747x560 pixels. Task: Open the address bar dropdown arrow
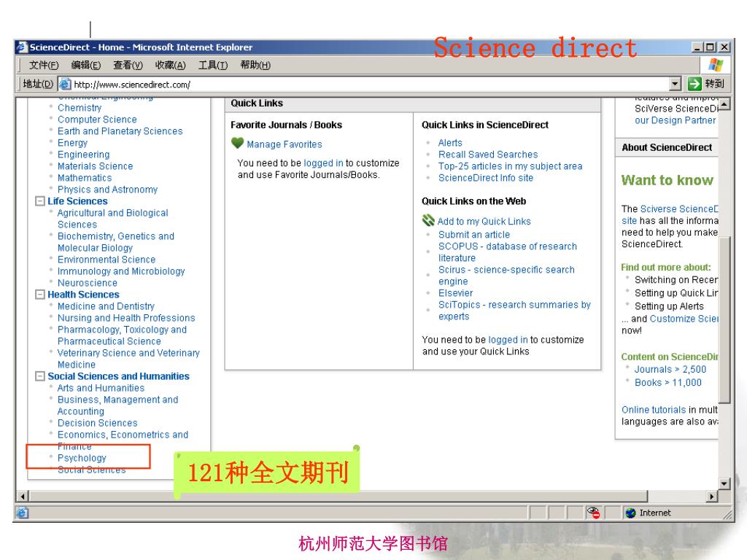tap(675, 85)
